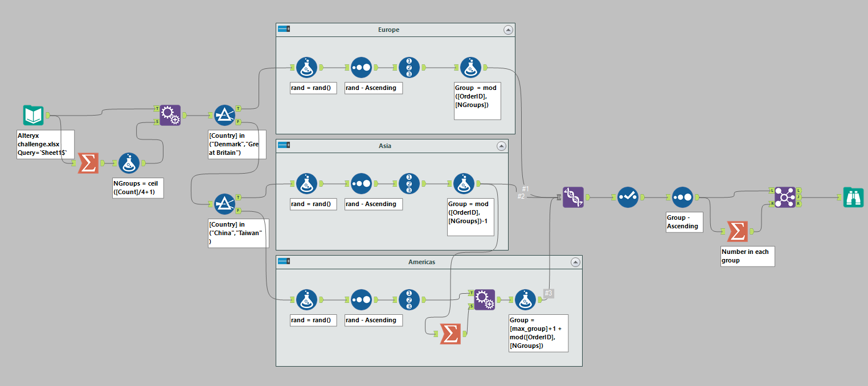
Task: Collapse the Asia container
Action: click(x=502, y=146)
